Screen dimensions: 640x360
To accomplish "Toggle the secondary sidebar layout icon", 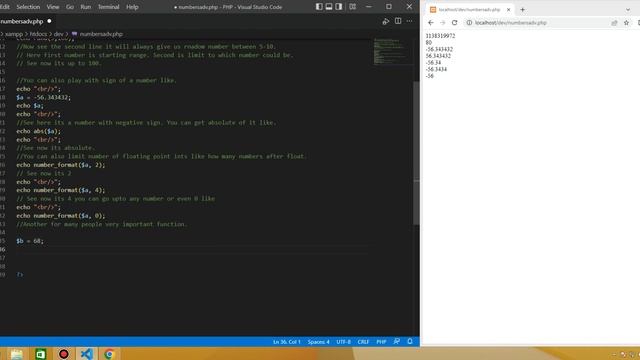I will pyautogui.click(x=339, y=7).
